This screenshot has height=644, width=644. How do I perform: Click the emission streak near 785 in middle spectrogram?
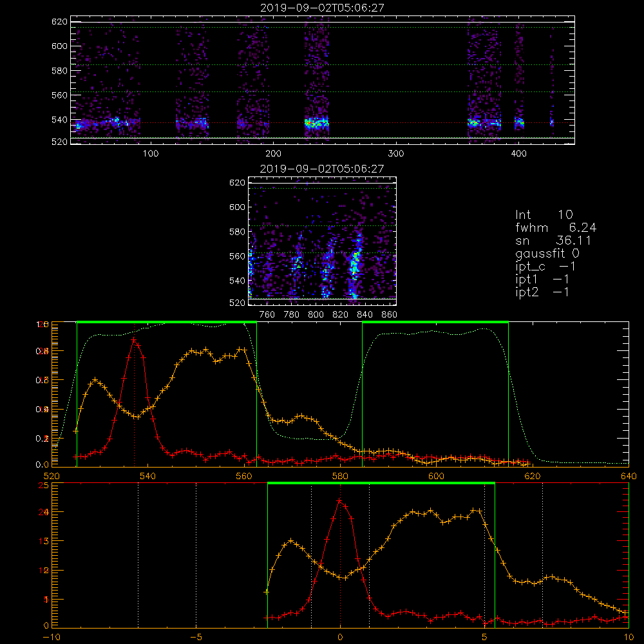(298, 262)
